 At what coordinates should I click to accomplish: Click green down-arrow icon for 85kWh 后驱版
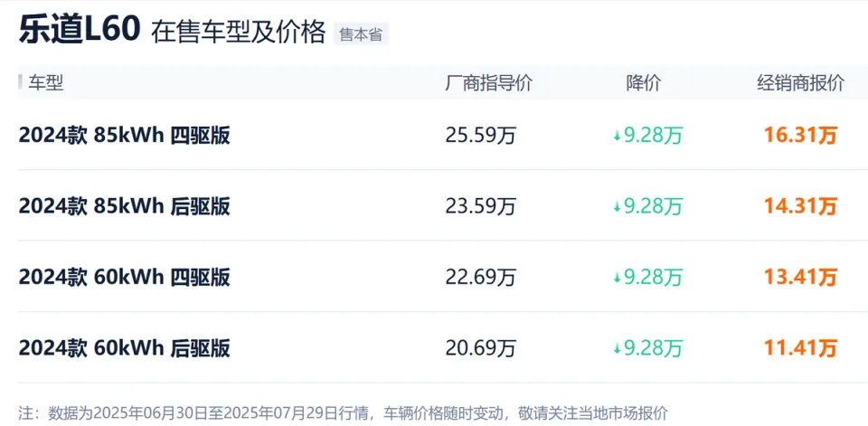pyautogui.click(x=617, y=207)
